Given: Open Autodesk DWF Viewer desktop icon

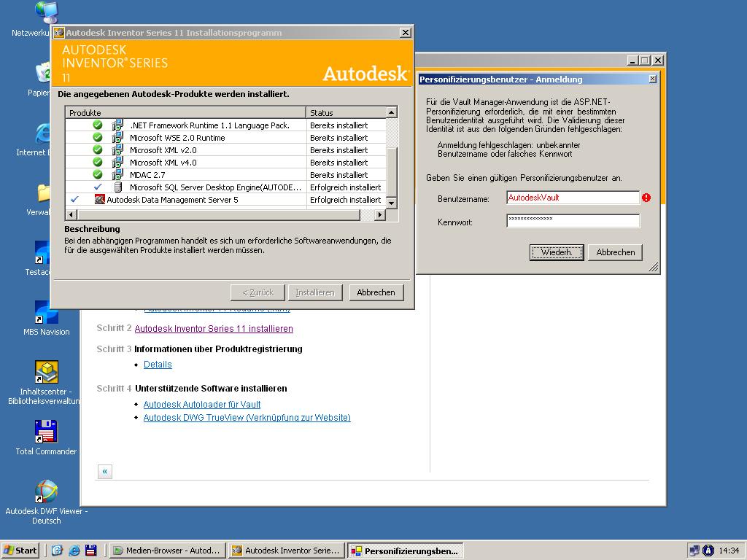Looking at the screenshot, I should click(x=46, y=502).
